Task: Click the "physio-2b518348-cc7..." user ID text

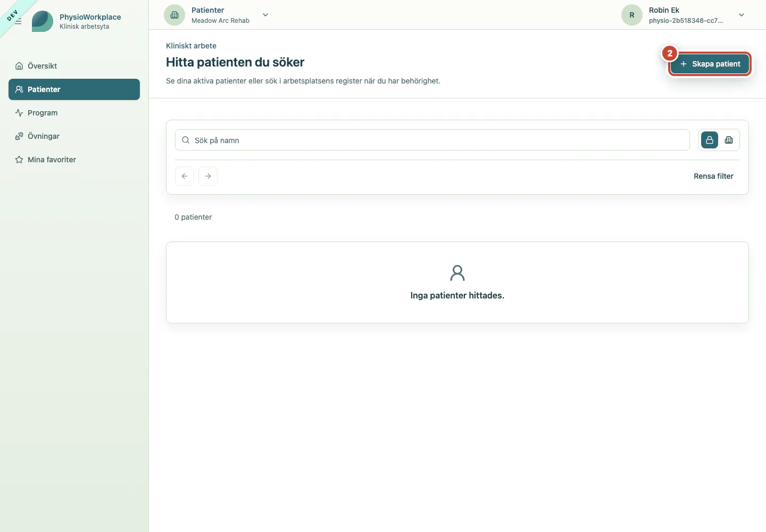Action: pyautogui.click(x=686, y=21)
